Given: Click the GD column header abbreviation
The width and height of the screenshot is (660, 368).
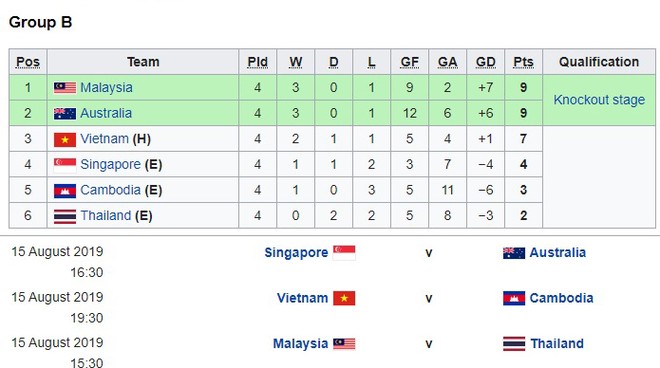Looking at the screenshot, I should pos(485,62).
